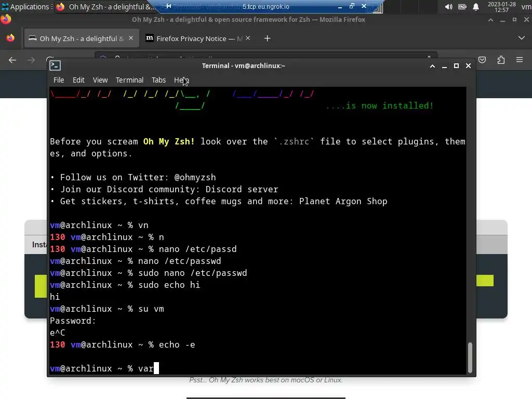
Task: Open the battery power icon
Action: tap(462, 6)
